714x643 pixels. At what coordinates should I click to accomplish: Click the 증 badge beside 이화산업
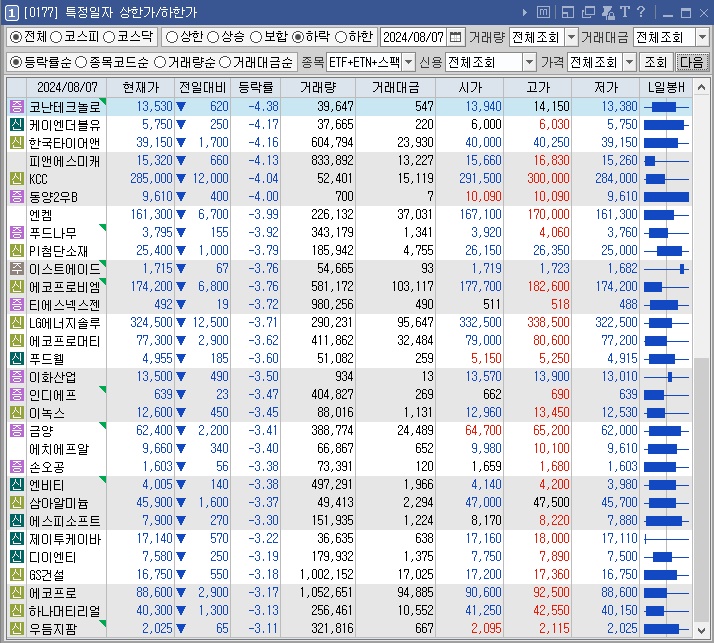tap(17, 377)
